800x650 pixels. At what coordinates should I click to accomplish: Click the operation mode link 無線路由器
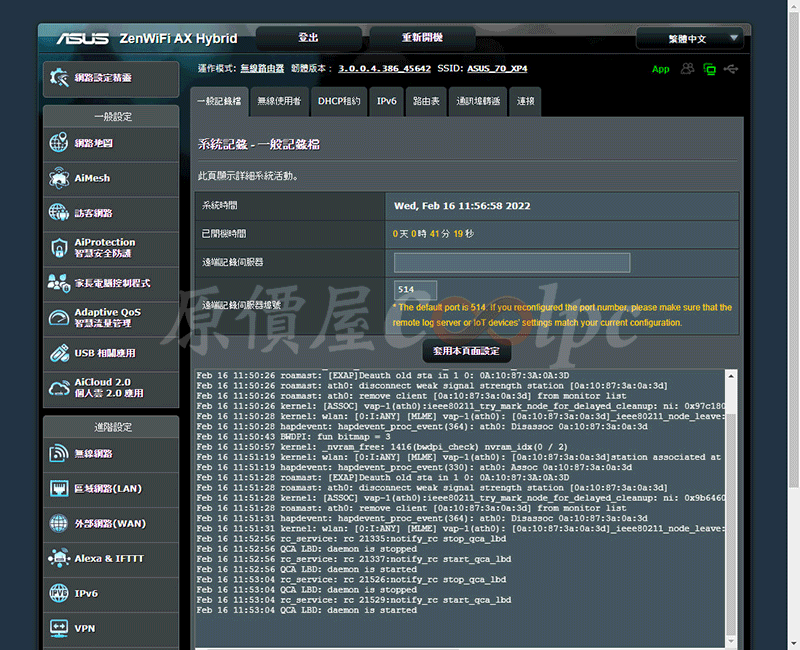[x=262, y=68]
